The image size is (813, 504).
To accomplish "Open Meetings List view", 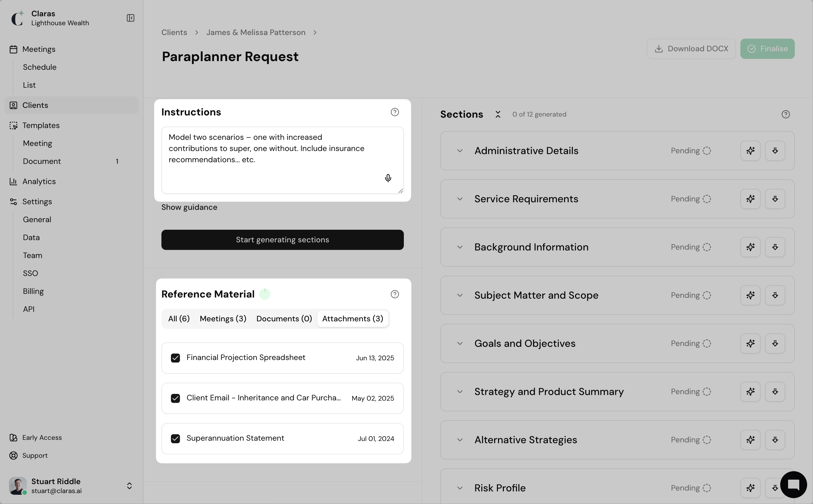I will (29, 85).
